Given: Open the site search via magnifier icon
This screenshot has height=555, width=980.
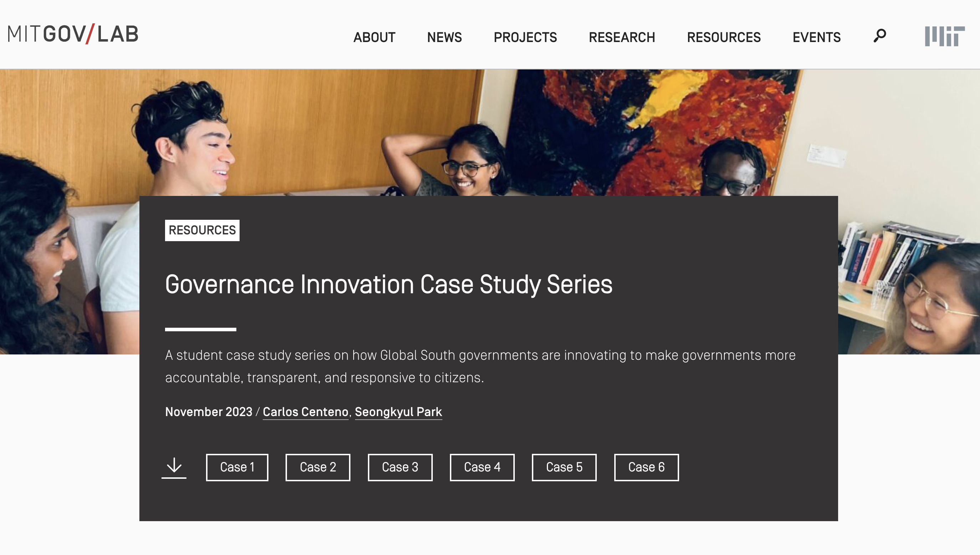Looking at the screenshot, I should [879, 36].
